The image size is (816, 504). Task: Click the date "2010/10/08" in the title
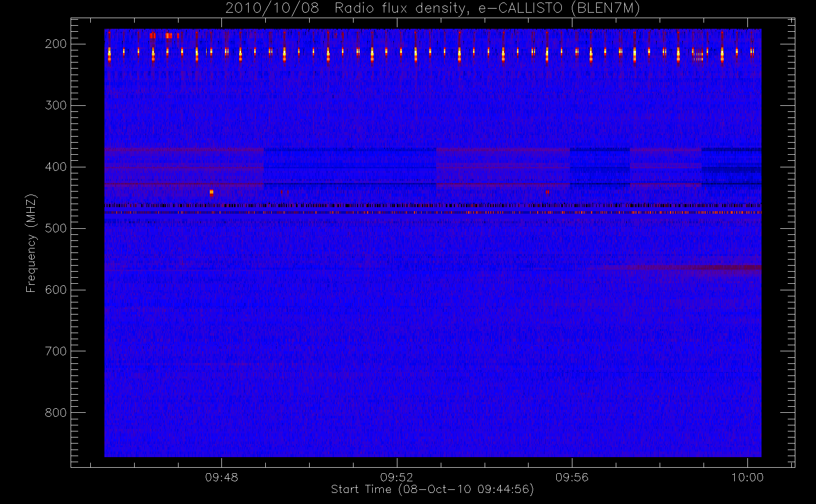tap(272, 8)
